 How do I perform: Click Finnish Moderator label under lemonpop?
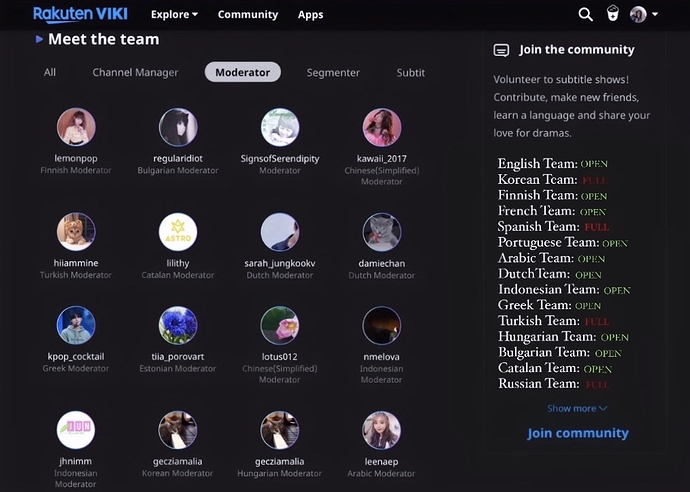pos(76,170)
